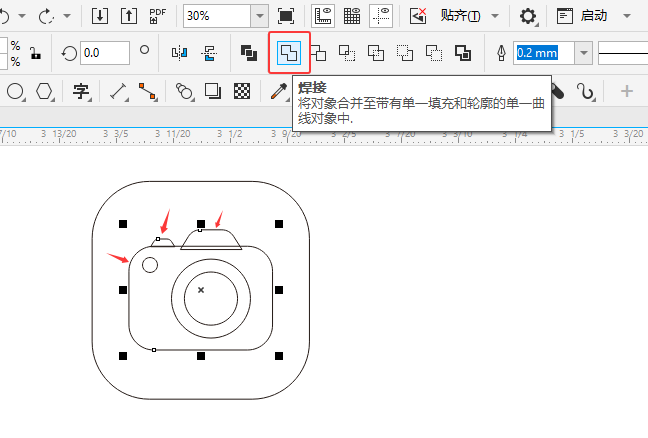Click the outline pen nib icon

point(501,53)
